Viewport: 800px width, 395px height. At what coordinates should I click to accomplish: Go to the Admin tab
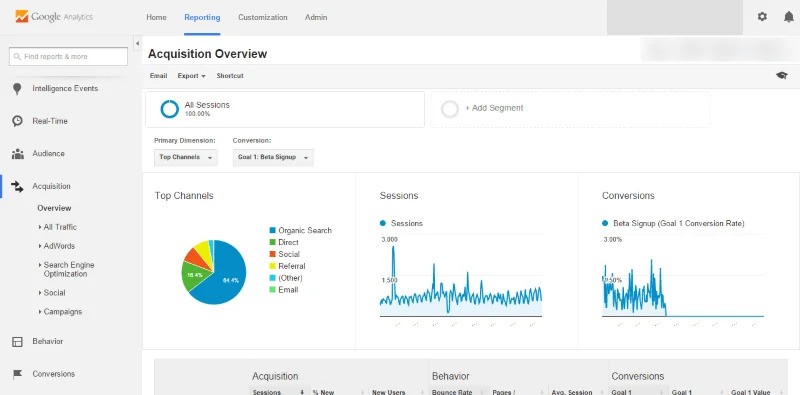click(316, 17)
